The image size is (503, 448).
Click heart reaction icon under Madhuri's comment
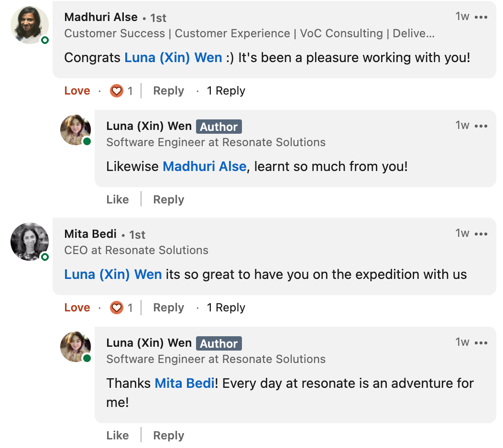tap(117, 91)
